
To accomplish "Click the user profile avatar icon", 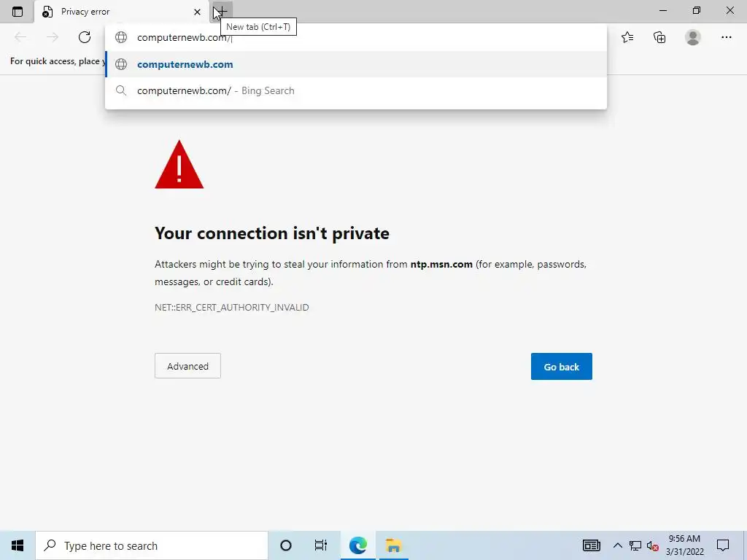I will pos(693,37).
